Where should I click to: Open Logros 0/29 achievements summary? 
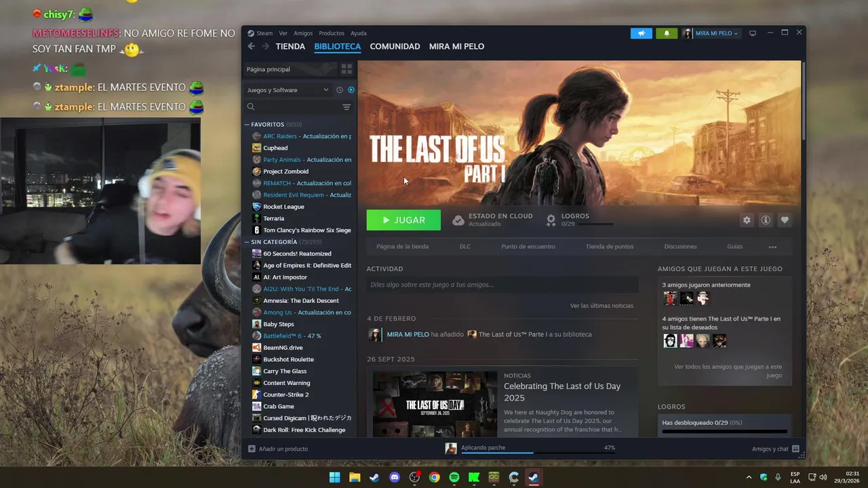[x=580, y=220]
